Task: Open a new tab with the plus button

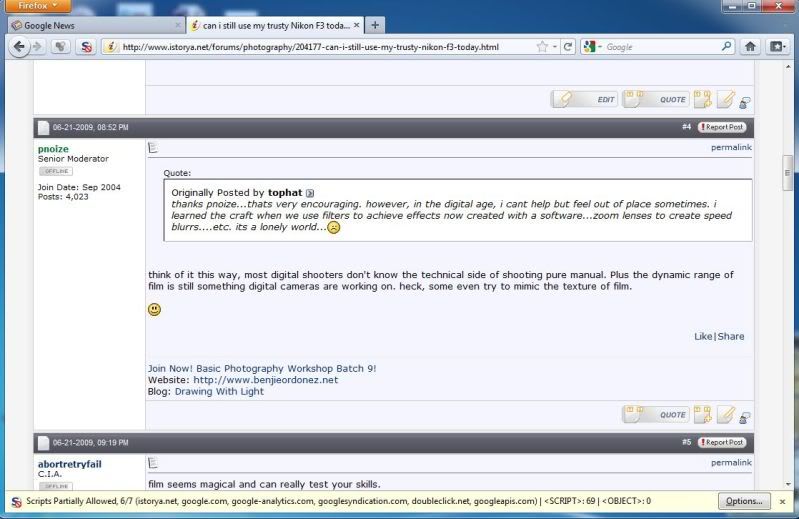Action: pos(375,25)
